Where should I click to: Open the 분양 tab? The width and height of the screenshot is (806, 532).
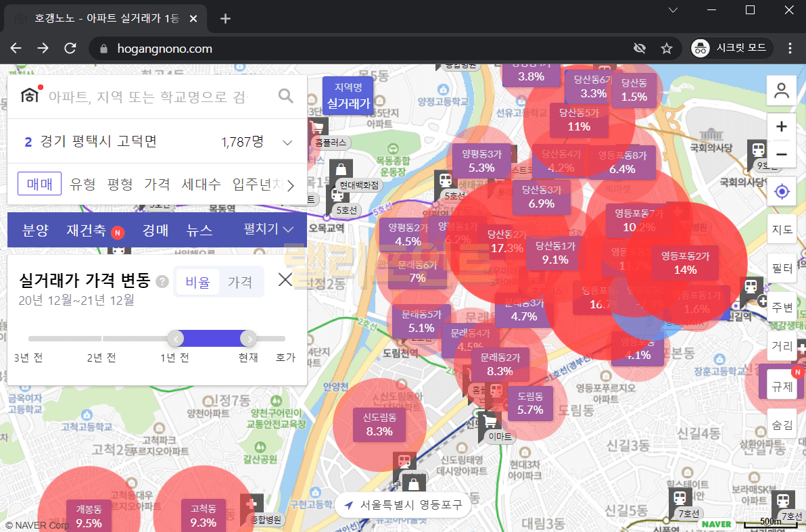(36, 231)
